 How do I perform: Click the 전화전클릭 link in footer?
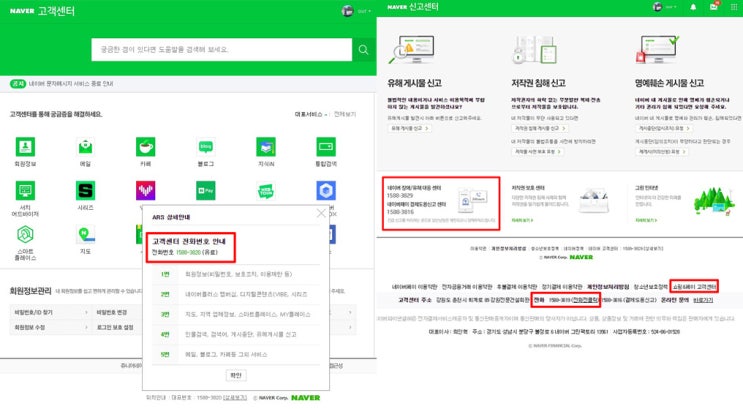point(585,300)
